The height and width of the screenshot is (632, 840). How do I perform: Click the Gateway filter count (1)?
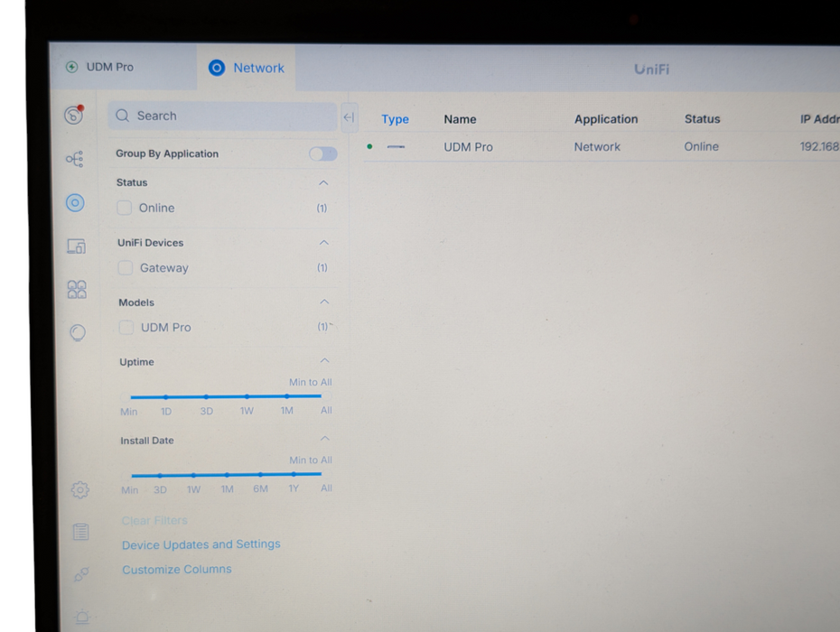[x=322, y=267]
